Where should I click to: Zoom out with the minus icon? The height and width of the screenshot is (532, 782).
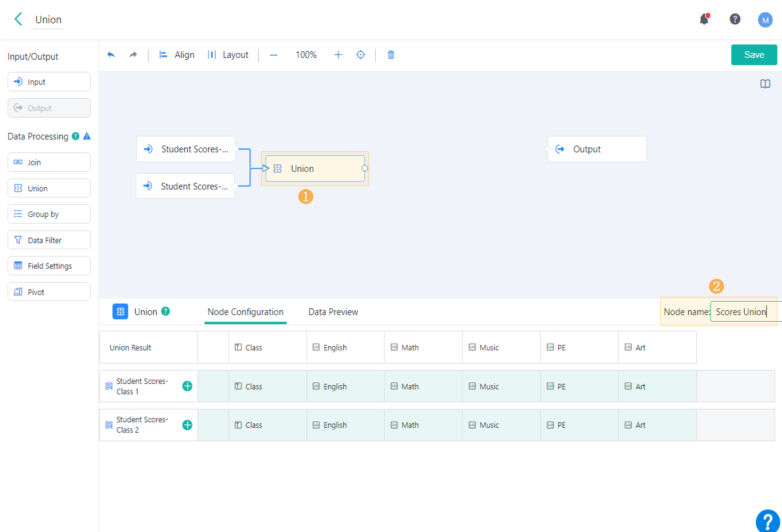point(274,55)
